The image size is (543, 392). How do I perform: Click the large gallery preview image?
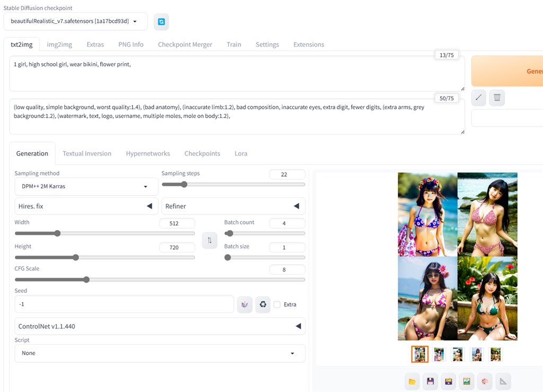458,256
